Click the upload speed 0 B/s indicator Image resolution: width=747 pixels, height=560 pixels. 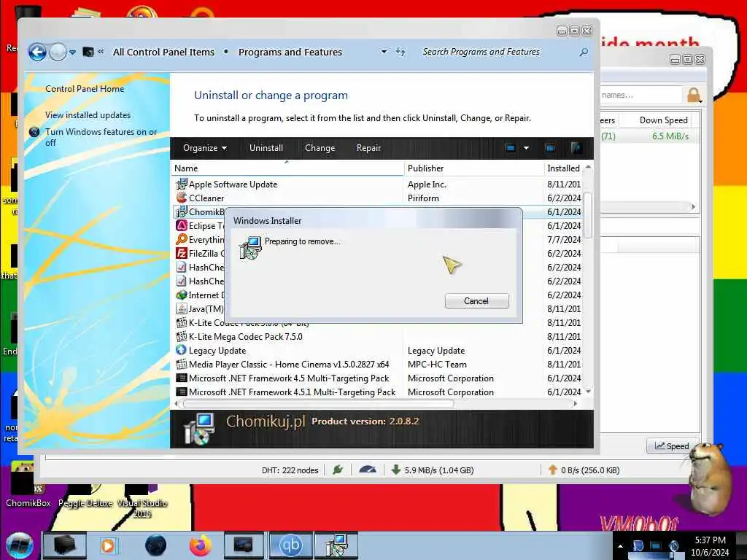point(584,470)
